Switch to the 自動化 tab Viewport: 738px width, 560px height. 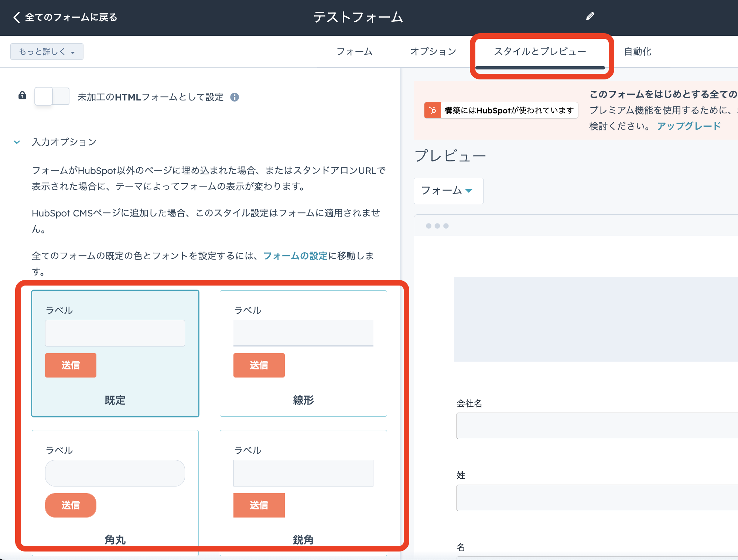(x=638, y=51)
